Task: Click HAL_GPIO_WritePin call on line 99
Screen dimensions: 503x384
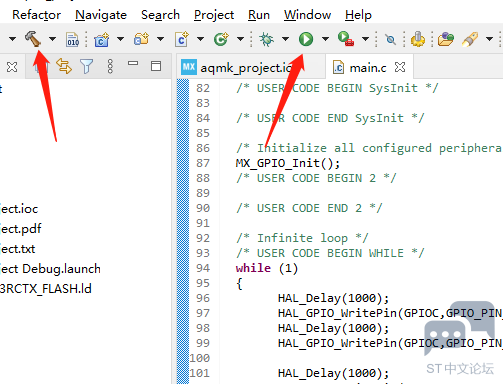Action: click(390, 343)
